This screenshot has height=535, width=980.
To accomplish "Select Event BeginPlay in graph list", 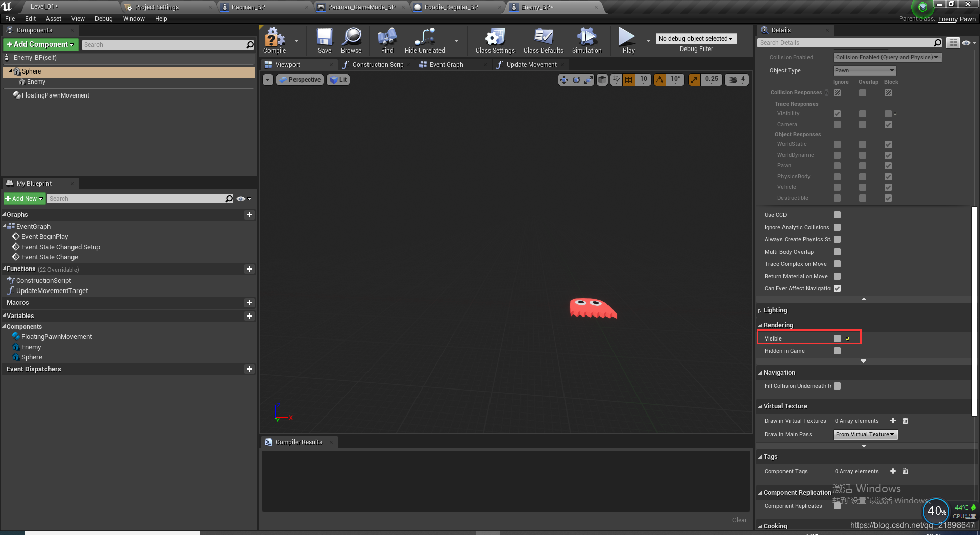I will (x=44, y=237).
